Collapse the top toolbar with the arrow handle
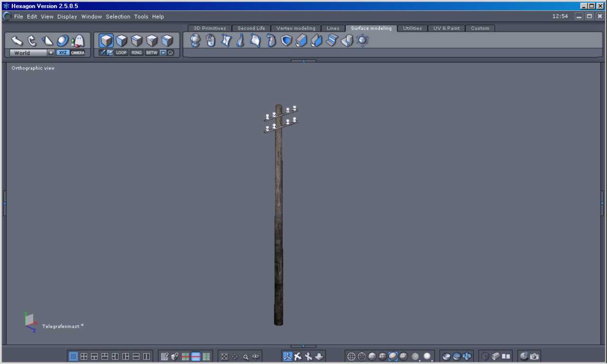Viewport: 607px width, 364px height. 303,61
